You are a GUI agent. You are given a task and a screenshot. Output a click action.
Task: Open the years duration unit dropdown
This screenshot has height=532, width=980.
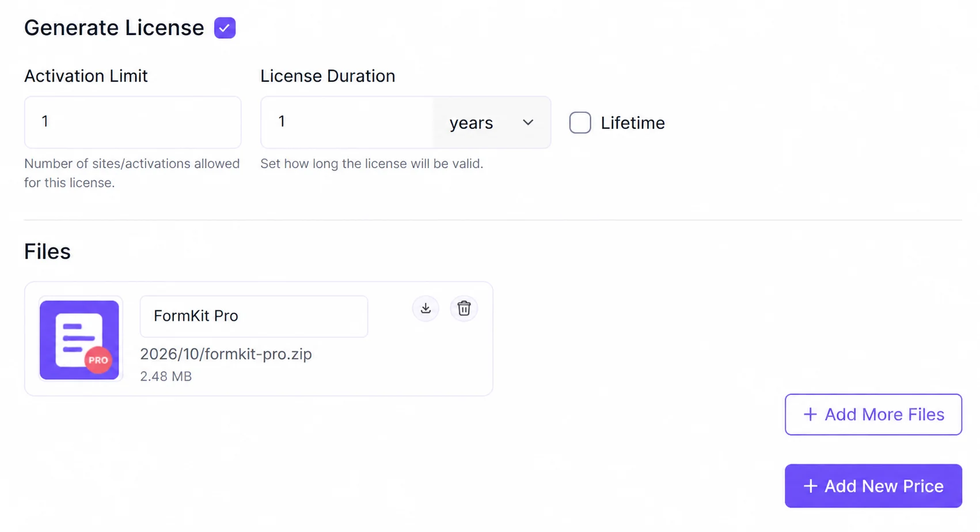492,123
